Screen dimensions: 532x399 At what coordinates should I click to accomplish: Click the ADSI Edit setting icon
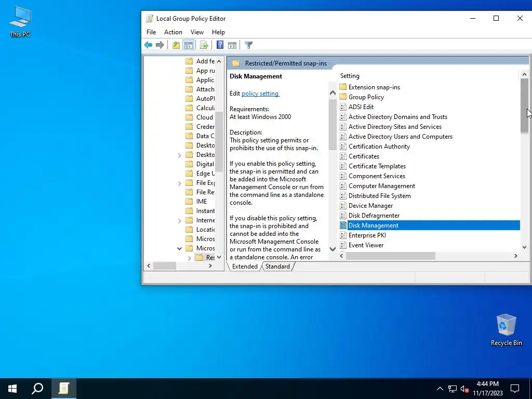343,107
